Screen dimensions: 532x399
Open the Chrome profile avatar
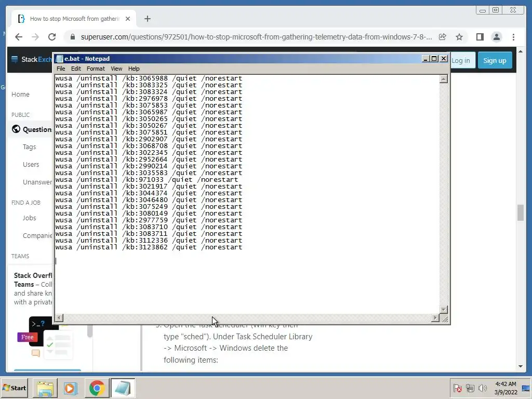(496, 37)
